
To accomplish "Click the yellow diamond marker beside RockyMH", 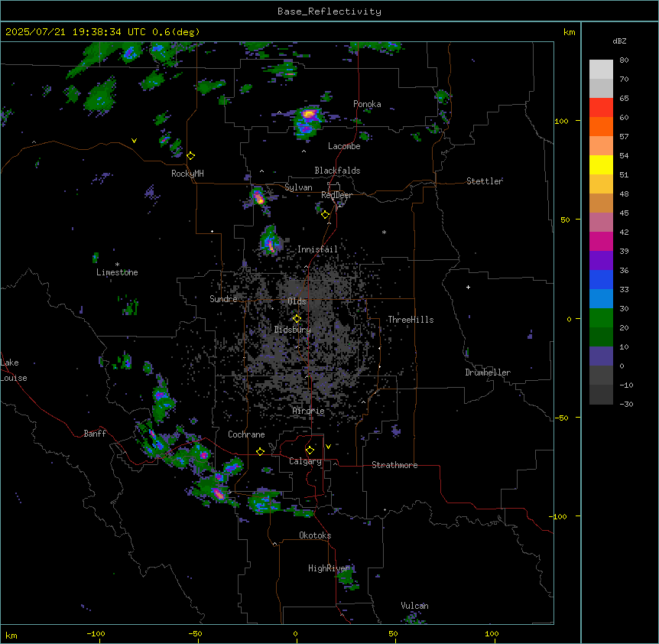I will (x=191, y=156).
